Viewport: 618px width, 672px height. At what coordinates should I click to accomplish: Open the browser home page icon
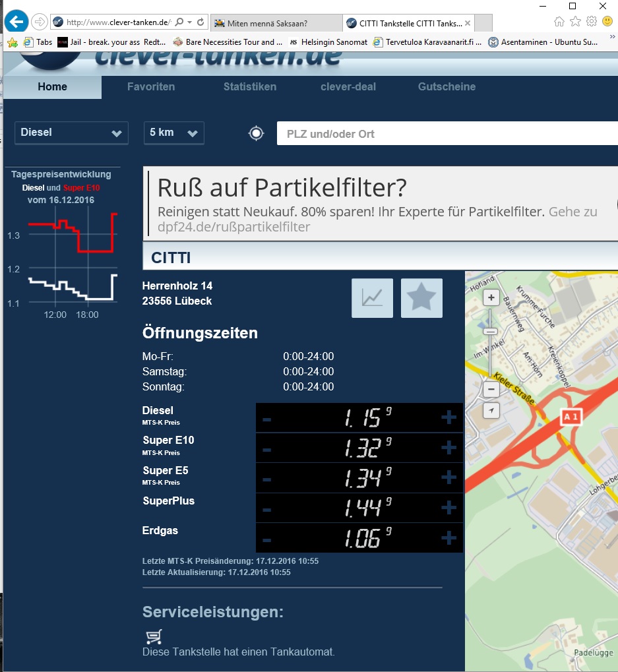click(559, 21)
